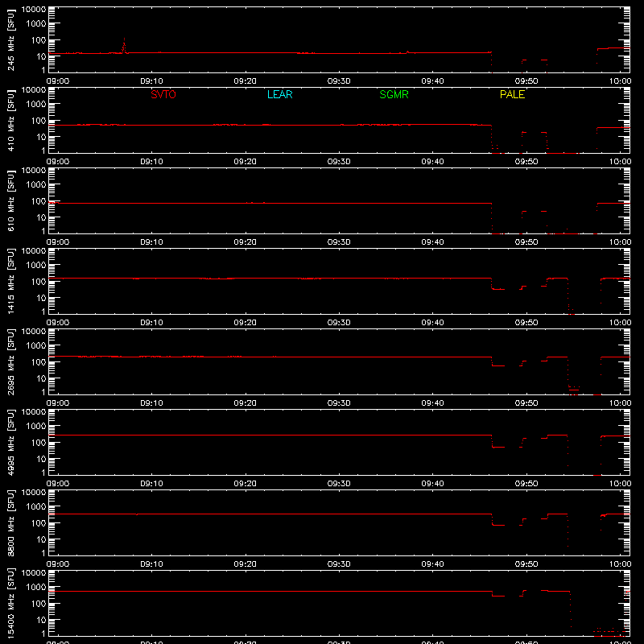Click the 09:20 tick label under 1415 MHz plot

coord(246,323)
